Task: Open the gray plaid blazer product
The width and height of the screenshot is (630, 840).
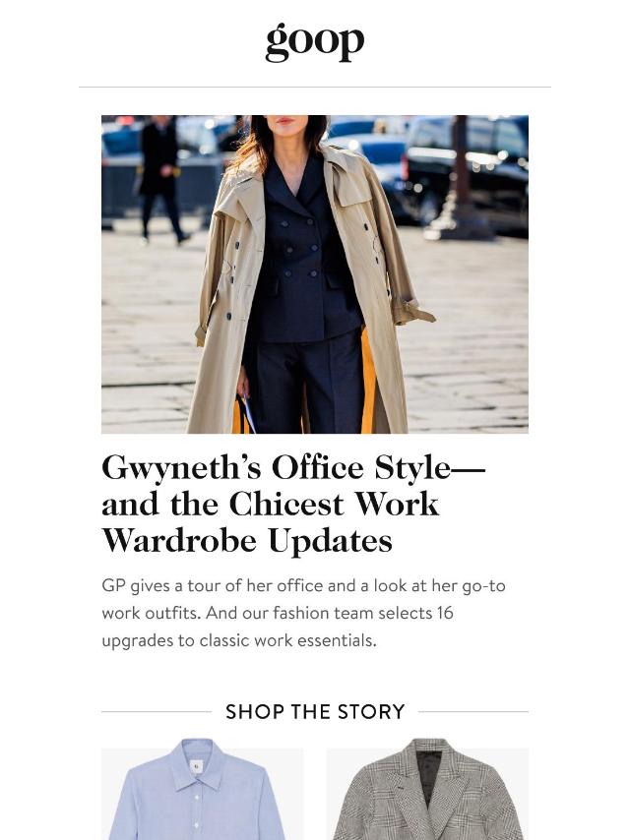Action: click(x=427, y=789)
